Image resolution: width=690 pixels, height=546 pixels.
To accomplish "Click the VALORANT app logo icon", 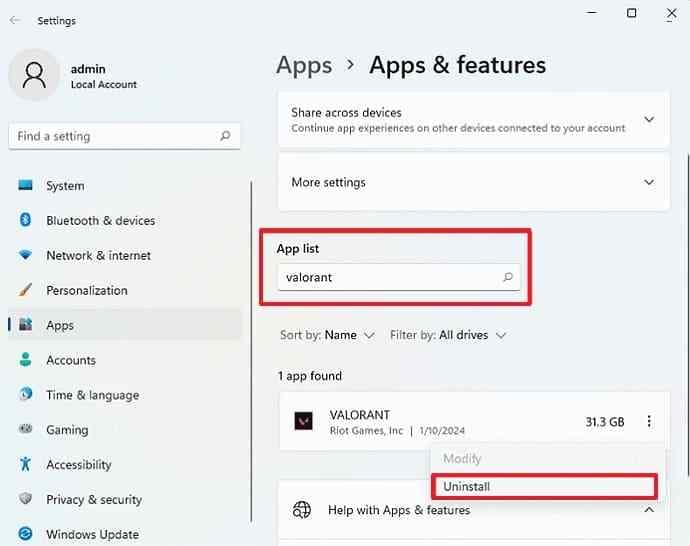I will 303,421.
